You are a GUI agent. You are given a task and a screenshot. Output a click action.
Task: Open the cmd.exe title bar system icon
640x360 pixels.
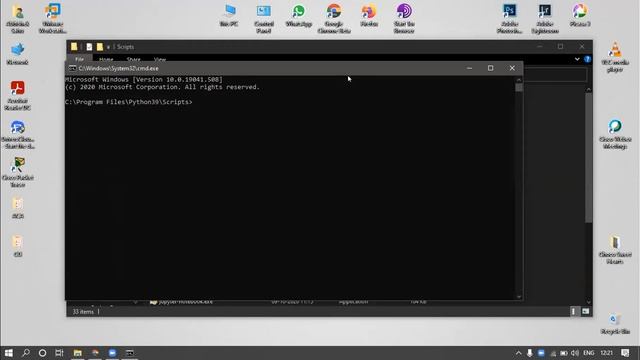click(72, 68)
